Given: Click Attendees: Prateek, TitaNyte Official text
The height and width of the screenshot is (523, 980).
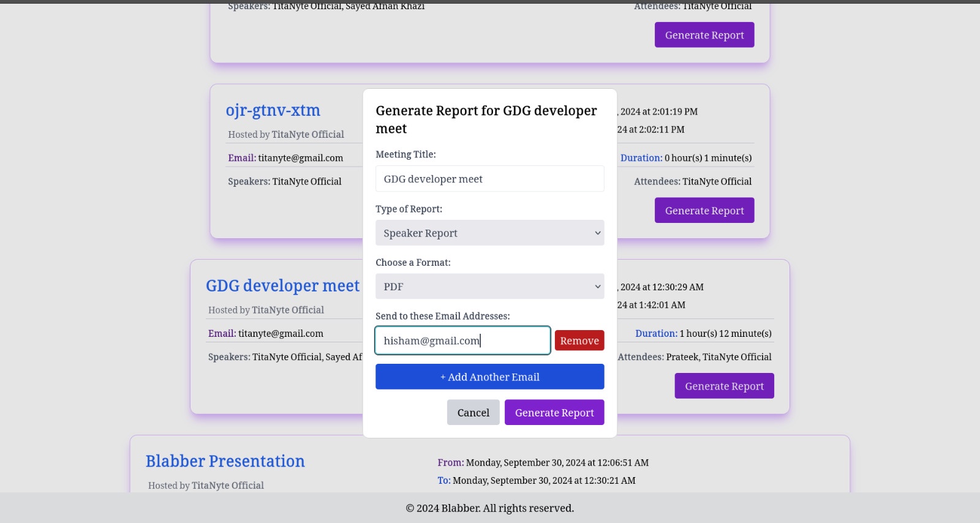Looking at the screenshot, I should pos(695,357).
